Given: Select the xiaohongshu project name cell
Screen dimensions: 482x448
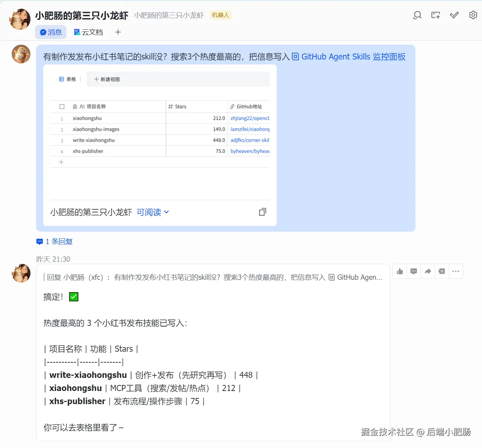Looking at the screenshot, I should [87, 118].
